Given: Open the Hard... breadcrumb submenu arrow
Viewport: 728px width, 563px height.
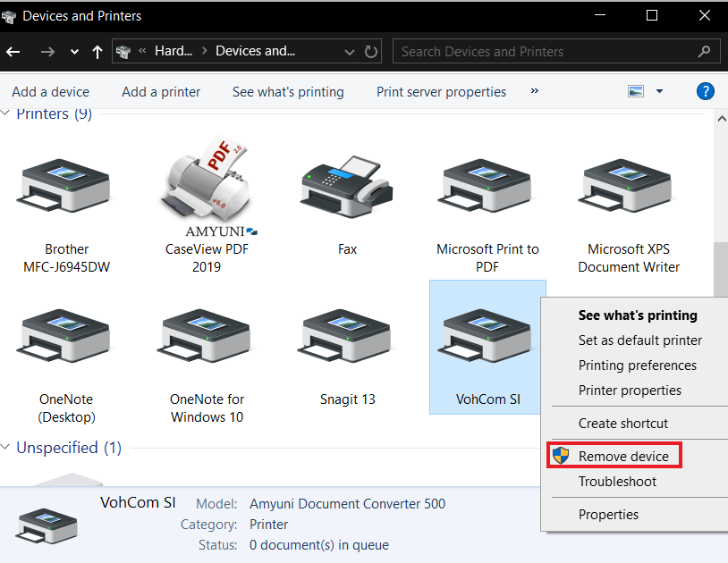Looking at the screenshot, I should tap(204, 51).
